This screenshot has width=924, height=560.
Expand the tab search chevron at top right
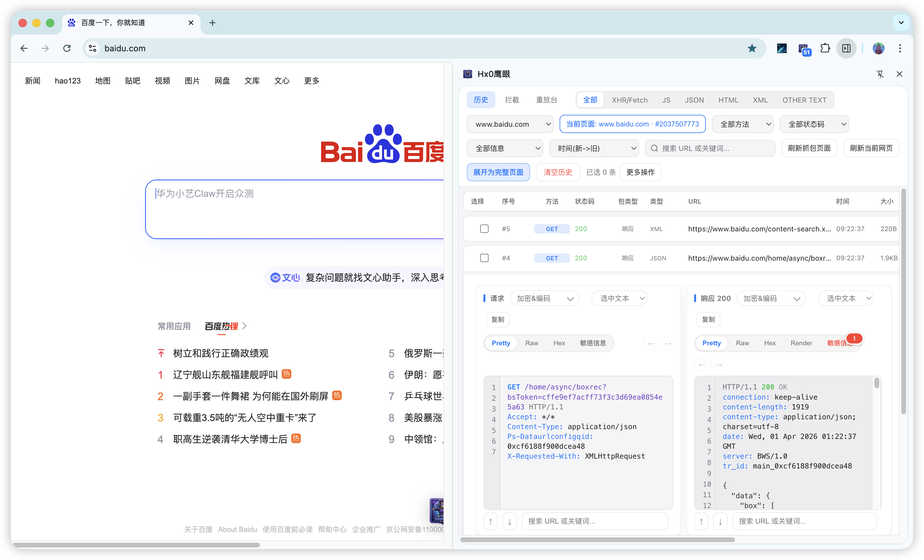click(901, 23)
